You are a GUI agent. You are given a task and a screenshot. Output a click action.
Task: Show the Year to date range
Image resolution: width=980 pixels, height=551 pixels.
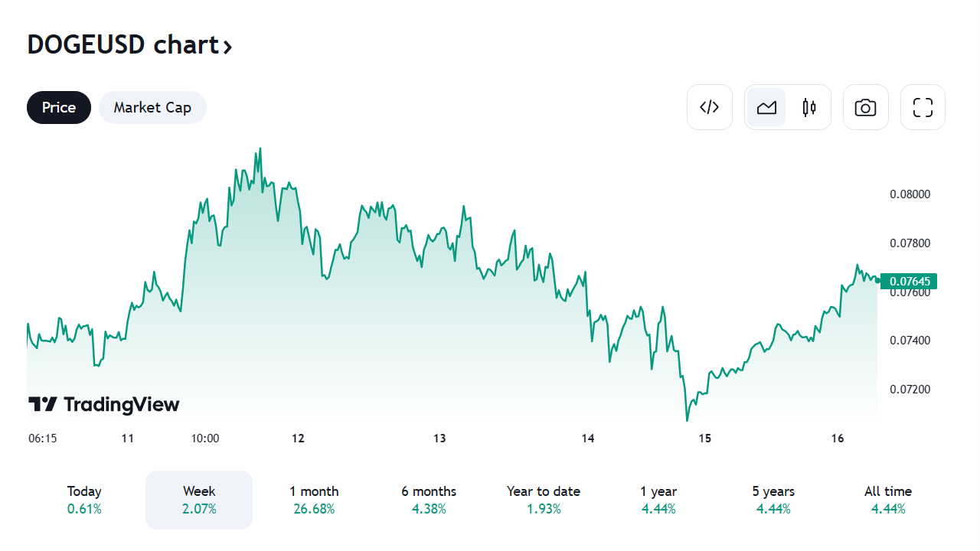tap(544, 500)
